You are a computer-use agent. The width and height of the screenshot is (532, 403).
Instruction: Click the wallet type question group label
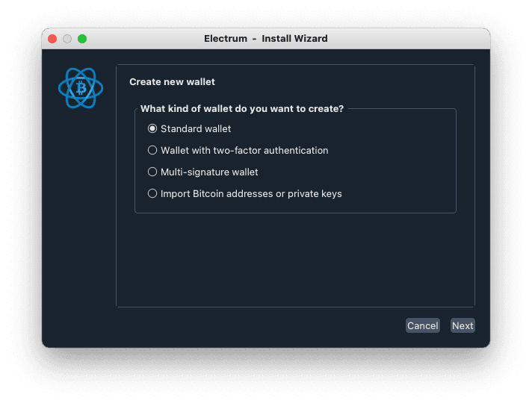[242, 108]
